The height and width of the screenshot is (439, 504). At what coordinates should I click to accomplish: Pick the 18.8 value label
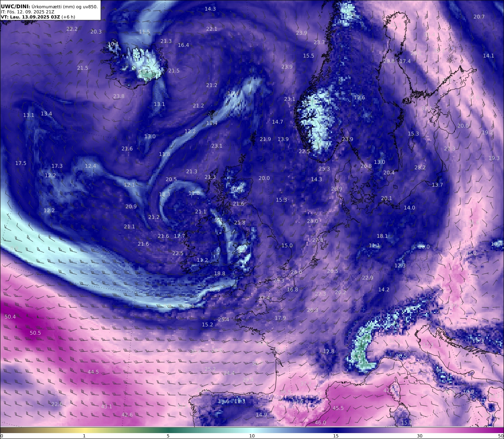tap(220, 273)
